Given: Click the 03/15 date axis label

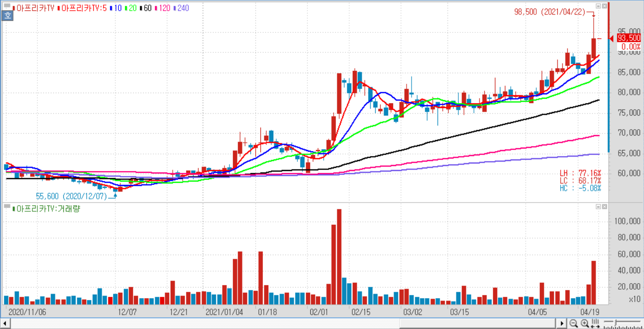Looking at the screenshot, I should pyautogui.click(x=459, y=312).
